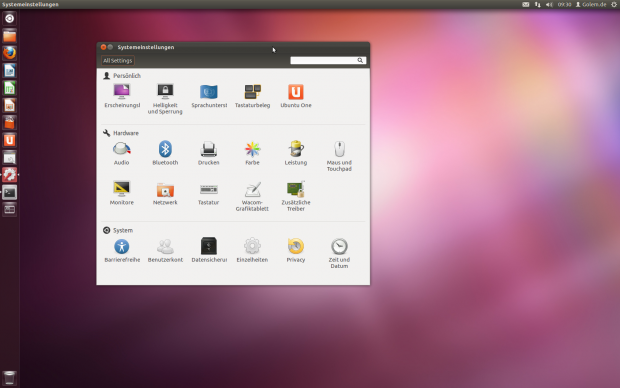
Task: Minimize the Systemeinstellungen window
Action: 110,47
